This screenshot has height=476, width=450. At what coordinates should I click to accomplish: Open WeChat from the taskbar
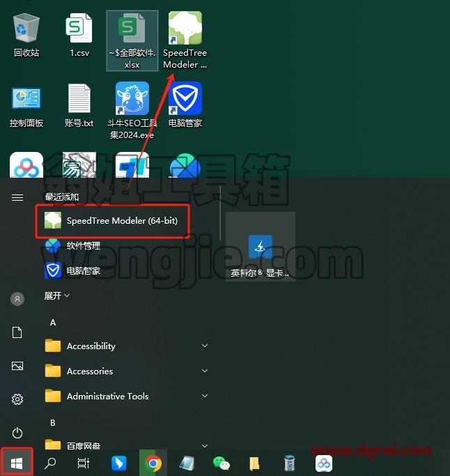point(222,463)
